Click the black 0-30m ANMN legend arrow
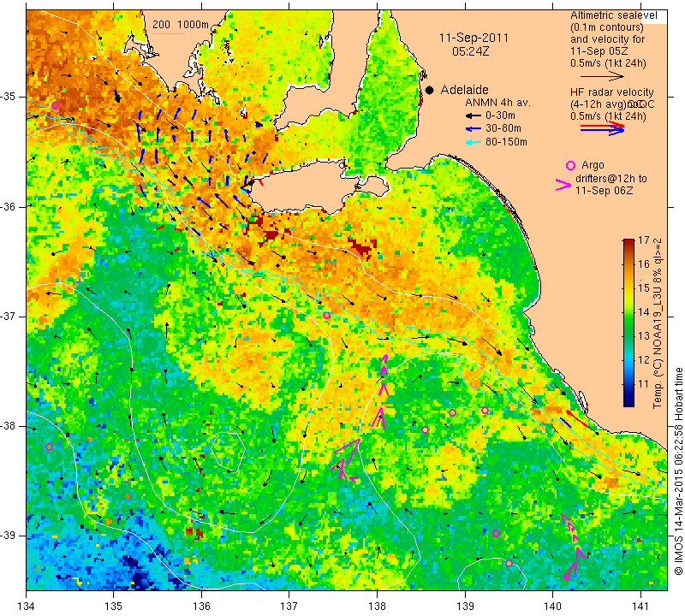The image size is (685, 616). tap(473, 115)
